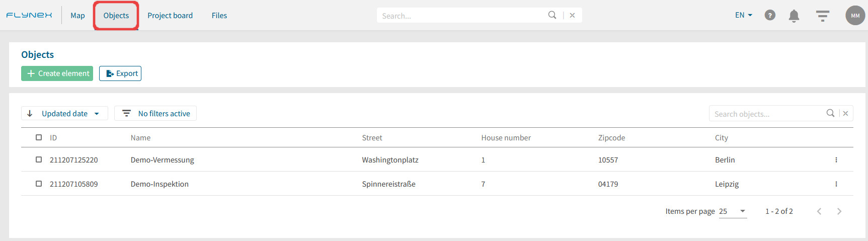Open the MM user avatar menu
The width and height of the screenshot is (868, 241).
click(x=855, y=16)
